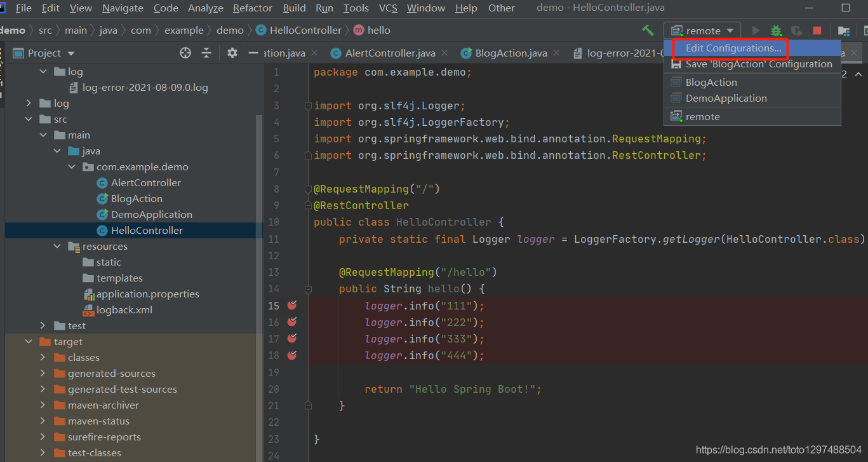Switch to AlertController.java tab

[x=384, y=53]
